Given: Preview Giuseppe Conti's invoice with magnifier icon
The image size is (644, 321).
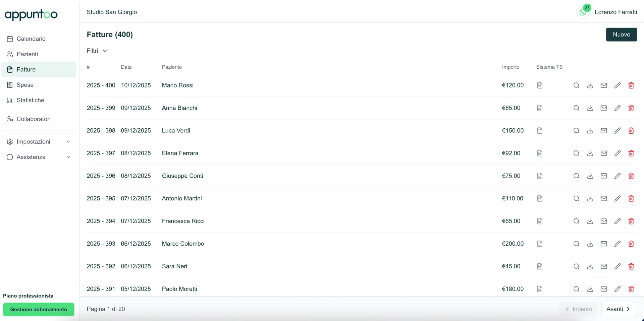Looking at the screenshot, I should (x=576, y=176).
